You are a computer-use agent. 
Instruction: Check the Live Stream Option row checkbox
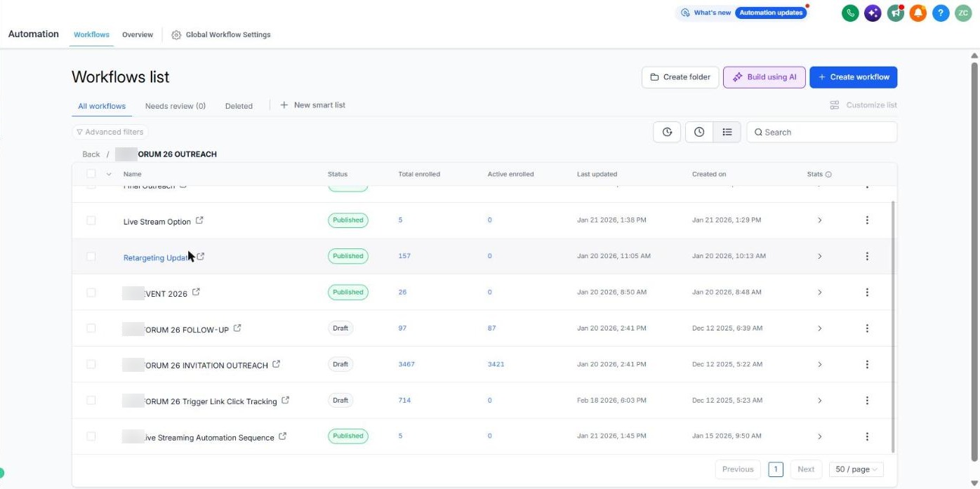tap(91, 220)
